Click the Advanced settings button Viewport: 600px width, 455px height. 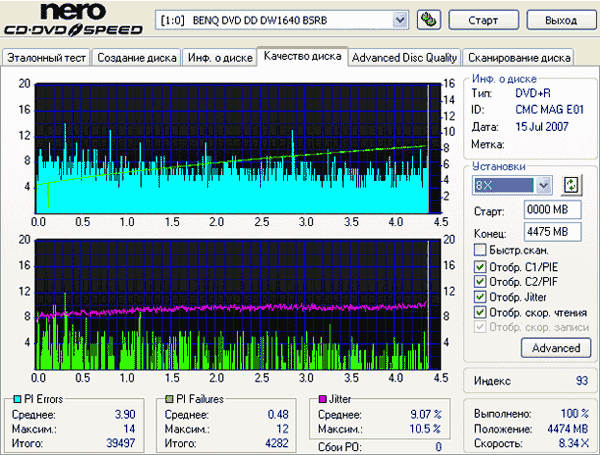click(x=556, y=348)
